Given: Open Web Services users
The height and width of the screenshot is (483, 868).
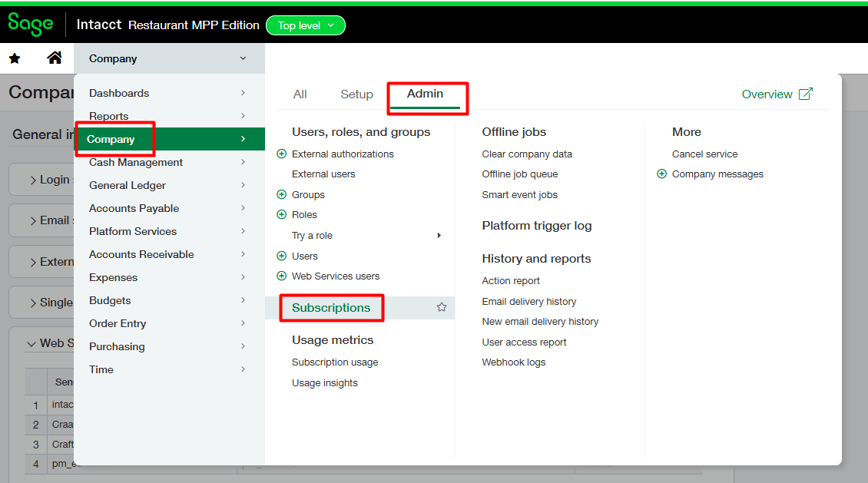Looking at the screenshot, I should click(336, 276).
